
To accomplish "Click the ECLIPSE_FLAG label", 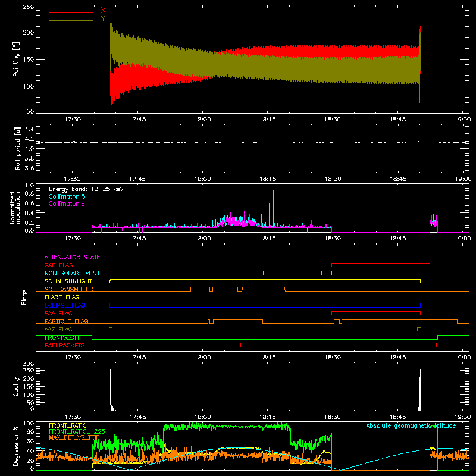I will click(x=65, y=305).
